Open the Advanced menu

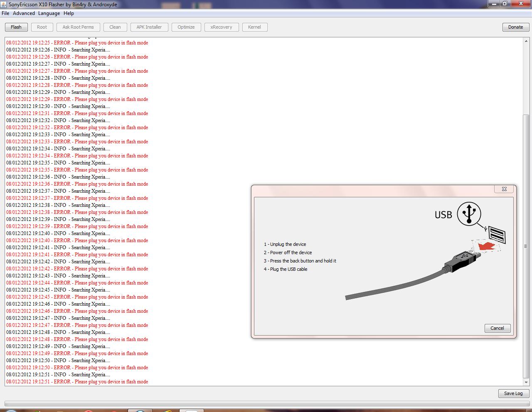(24, 13)
